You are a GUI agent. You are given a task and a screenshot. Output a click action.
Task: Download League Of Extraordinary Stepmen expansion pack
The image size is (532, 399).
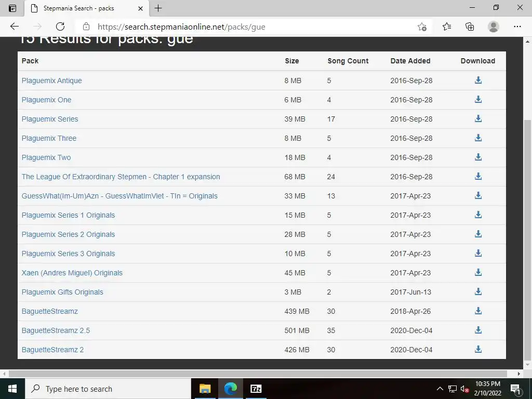click(478, 177)
